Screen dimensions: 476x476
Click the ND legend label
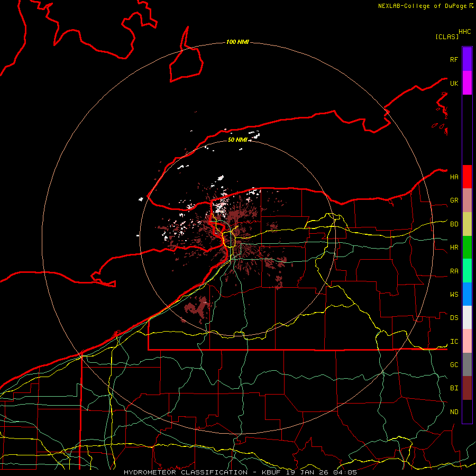(x=454, y=411)
